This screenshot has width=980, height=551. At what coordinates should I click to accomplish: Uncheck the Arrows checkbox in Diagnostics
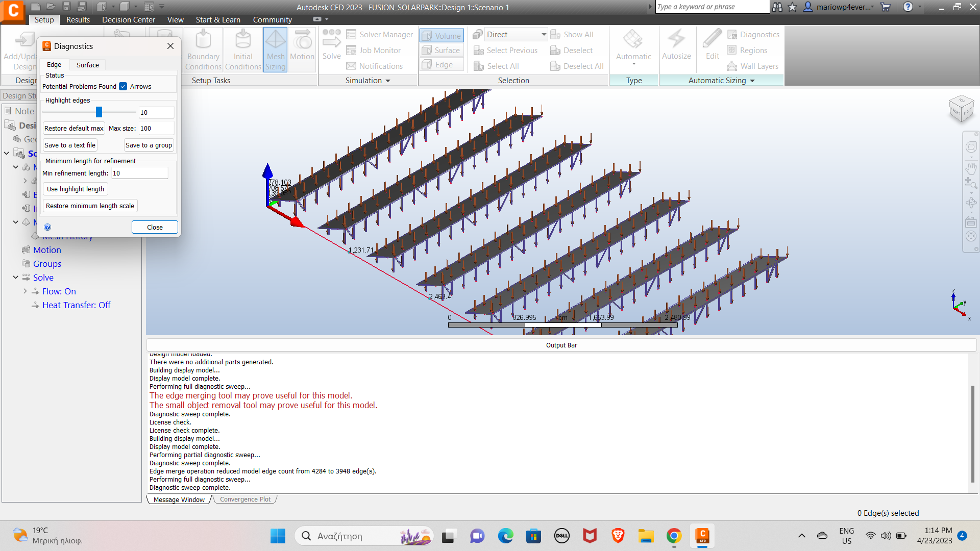pos(123,86)
